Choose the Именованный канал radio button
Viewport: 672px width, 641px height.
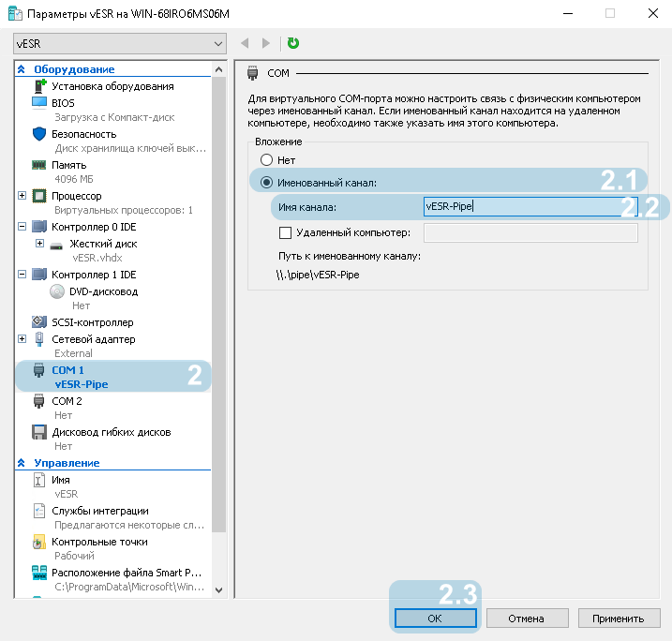266,183
